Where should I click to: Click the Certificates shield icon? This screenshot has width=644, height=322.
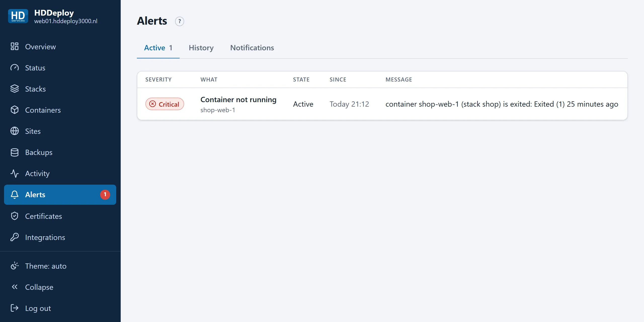pyautogui.click(x=15, y=216)
